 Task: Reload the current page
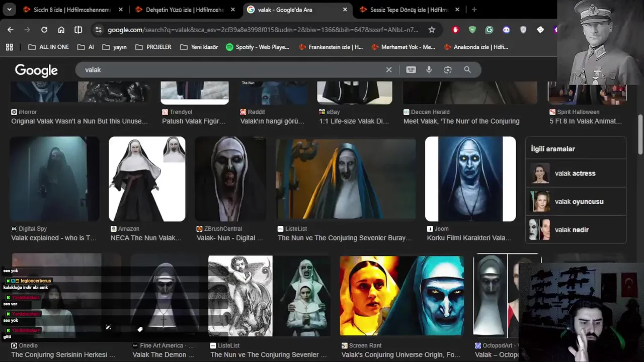click(44, 30)
